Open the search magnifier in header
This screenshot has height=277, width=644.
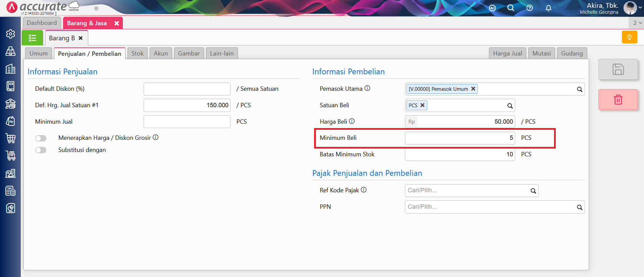point(511,8)
